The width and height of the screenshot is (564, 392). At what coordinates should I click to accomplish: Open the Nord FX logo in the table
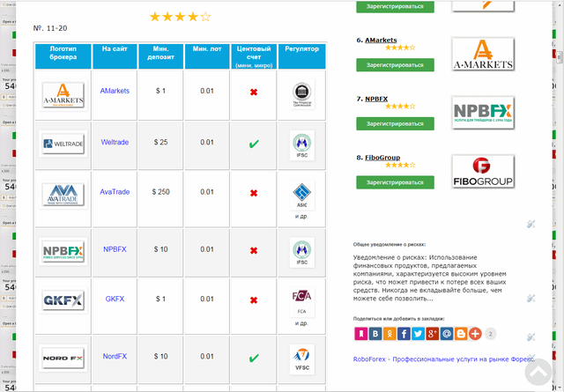[x=63, y=358]
